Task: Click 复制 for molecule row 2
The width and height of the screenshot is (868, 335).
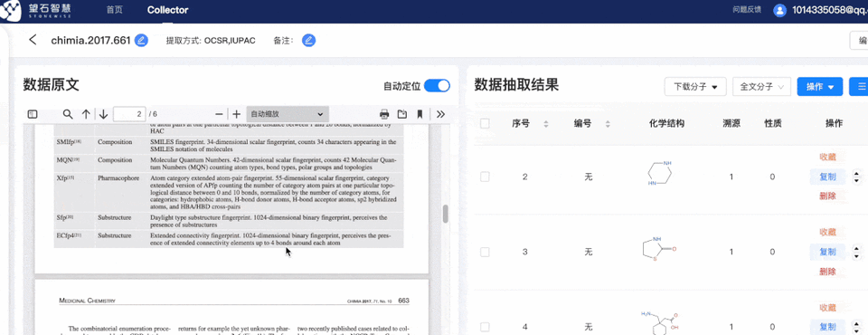Action: point(827,177)
